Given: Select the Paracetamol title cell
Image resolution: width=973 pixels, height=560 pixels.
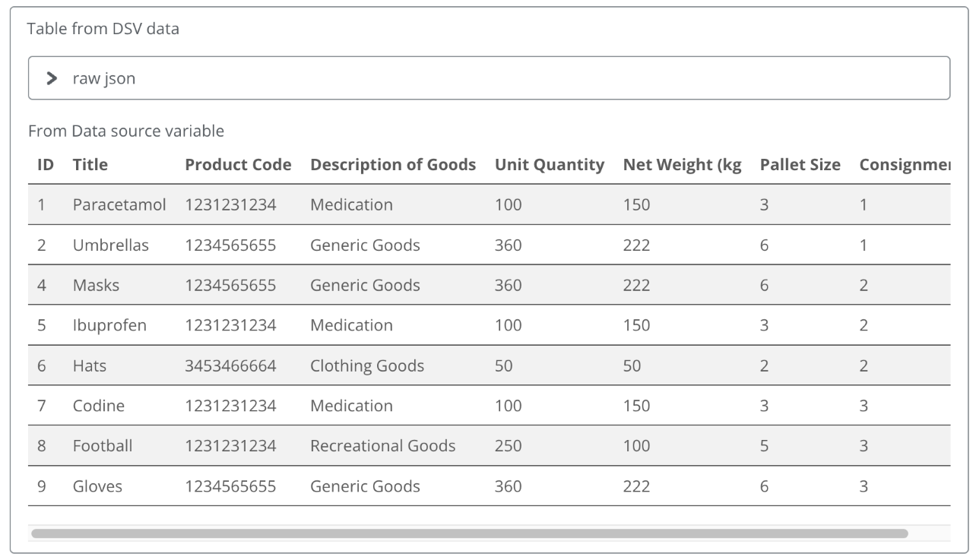Looking at the screenshot, I should [x=119, y=204].
